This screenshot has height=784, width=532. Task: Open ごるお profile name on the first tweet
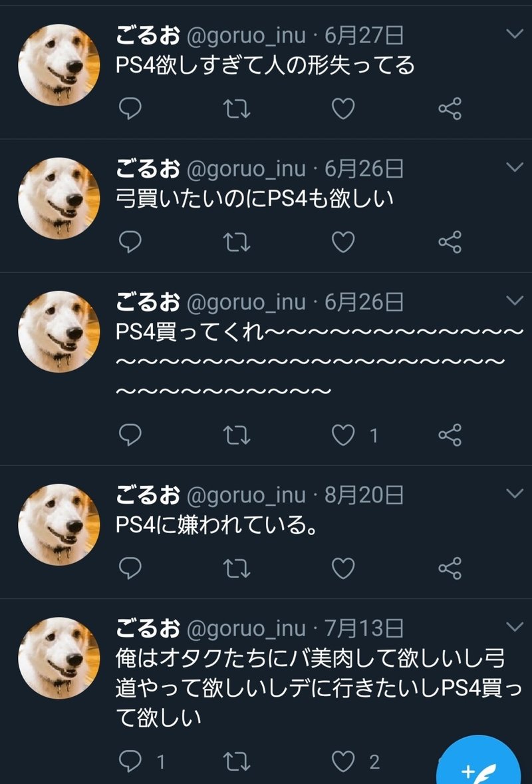[148, 35]
